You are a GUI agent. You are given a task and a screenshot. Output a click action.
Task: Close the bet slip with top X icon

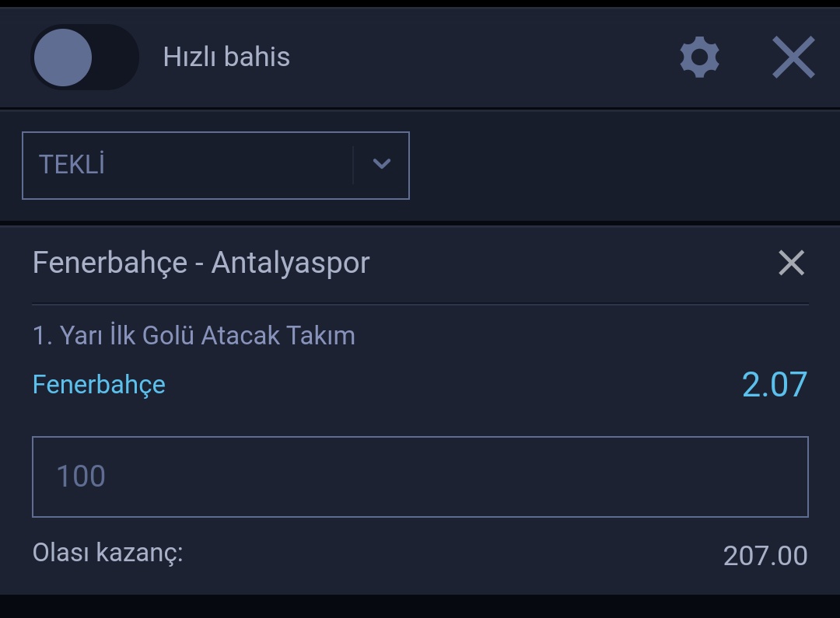click(x=793, y=57)
